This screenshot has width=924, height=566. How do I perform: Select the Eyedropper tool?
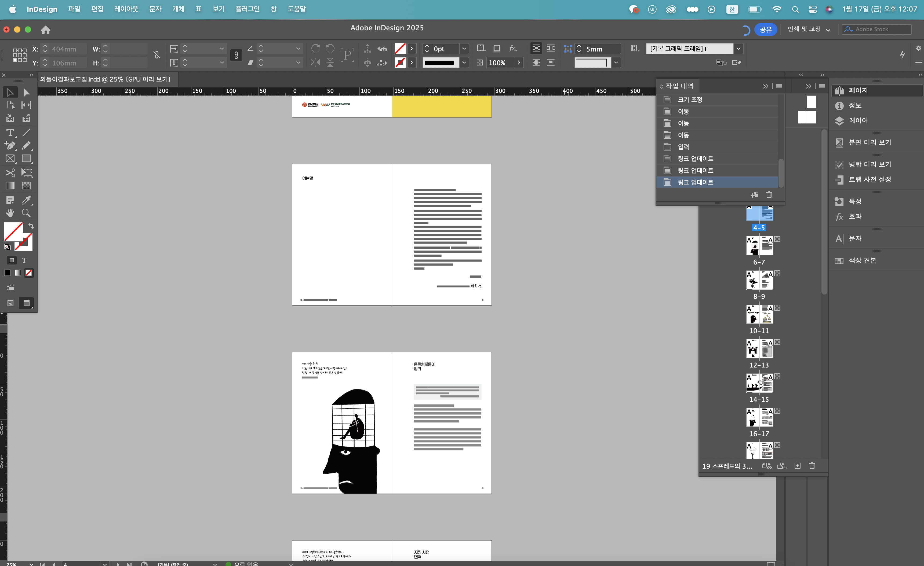(26, 200)
